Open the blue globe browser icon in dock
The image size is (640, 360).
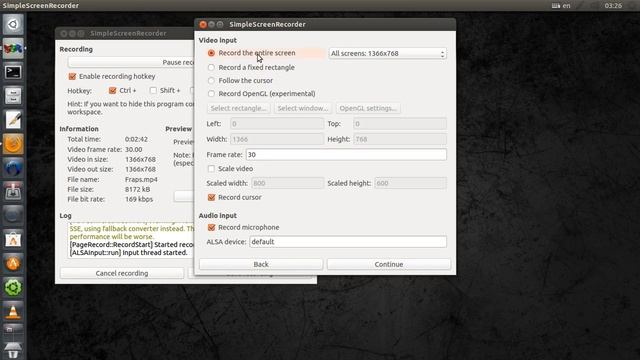click(13, 168)
